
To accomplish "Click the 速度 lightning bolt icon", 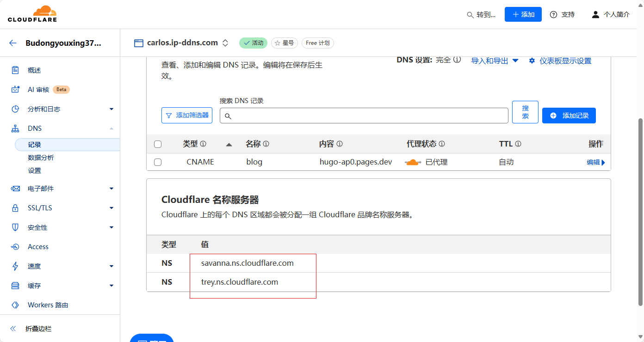I will coord(15,266).
